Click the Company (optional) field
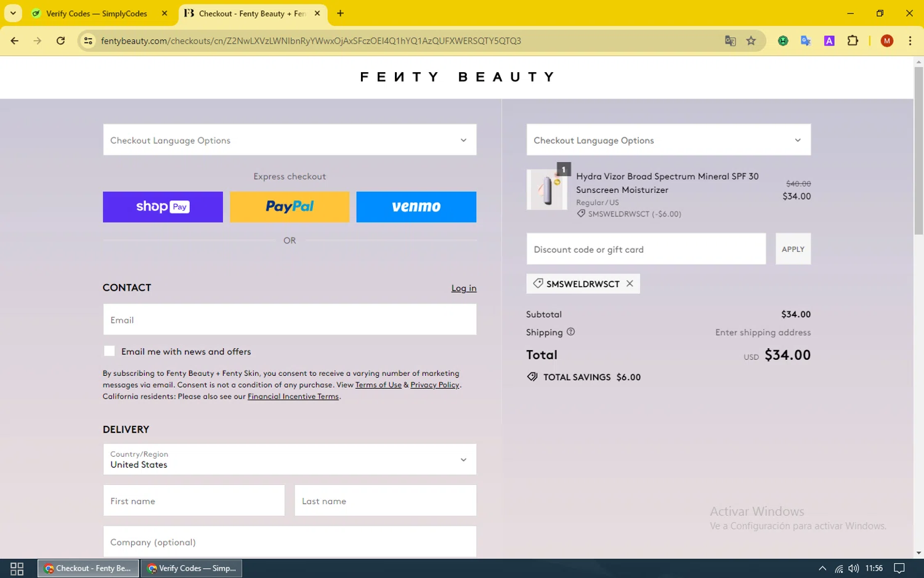 coord(290,542)
